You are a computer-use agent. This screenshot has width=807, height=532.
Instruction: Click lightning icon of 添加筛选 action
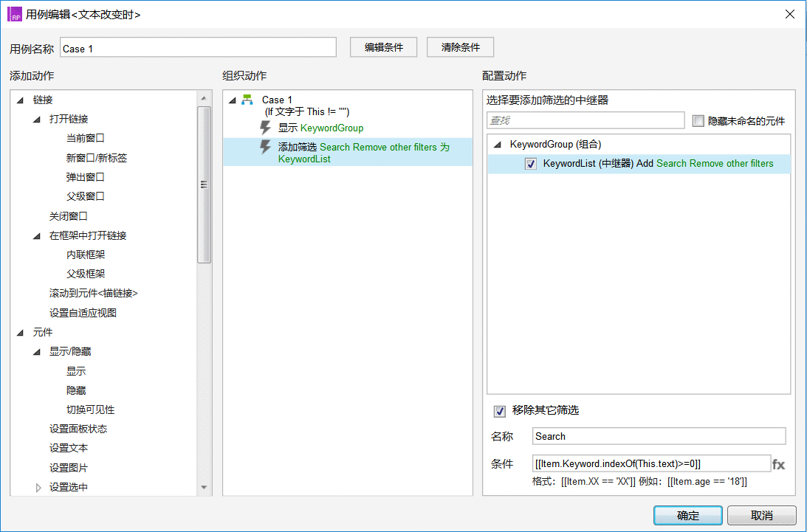coord(265,147)
